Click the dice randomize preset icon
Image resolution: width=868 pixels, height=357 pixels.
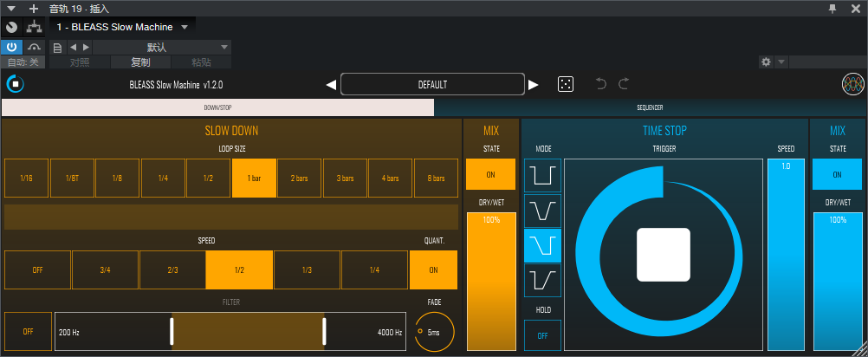pyautogui.click(x=564, y=84)
